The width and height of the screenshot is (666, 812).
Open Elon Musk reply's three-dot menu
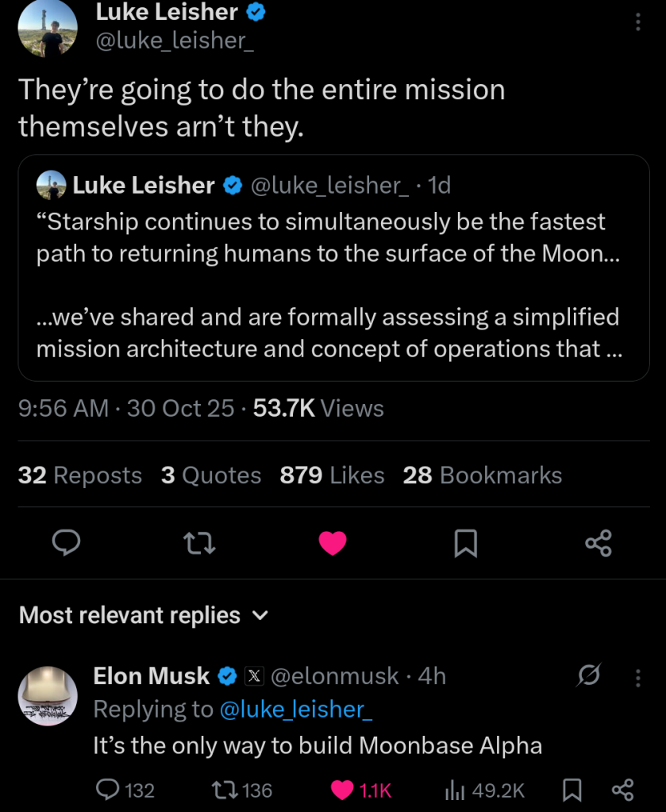tap(637, 677)
